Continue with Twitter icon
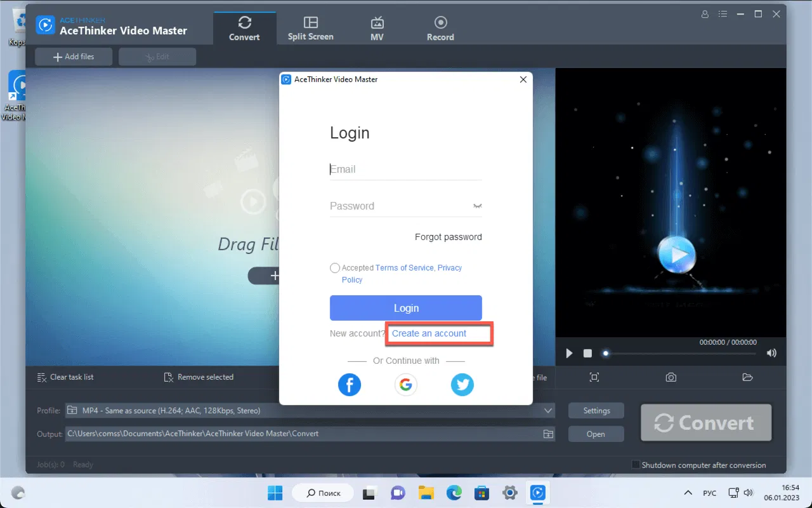Image resolution: width=812 pixels, height=508 pixels. pyautogui.click(x=462, y=384)
